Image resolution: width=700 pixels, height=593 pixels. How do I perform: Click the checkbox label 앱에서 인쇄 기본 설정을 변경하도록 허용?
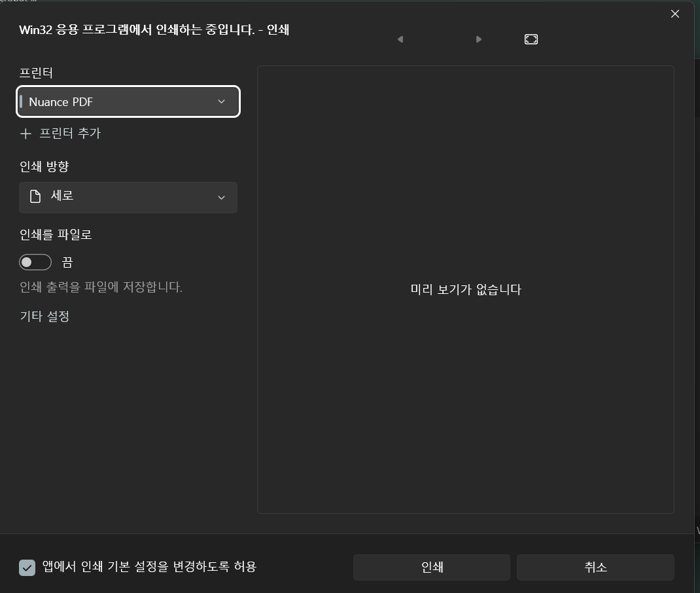click(149, 567)
